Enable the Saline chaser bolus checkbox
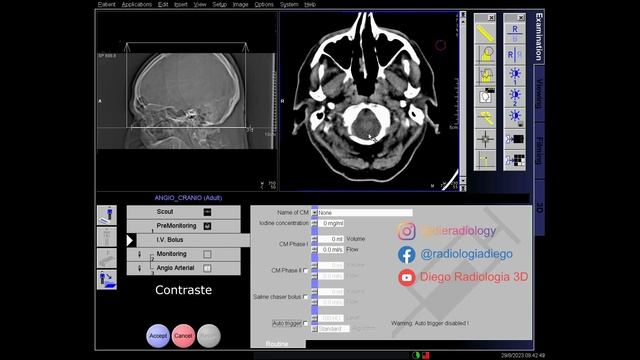The width and height of the screenshot is (640, 360). coord(305,297)
